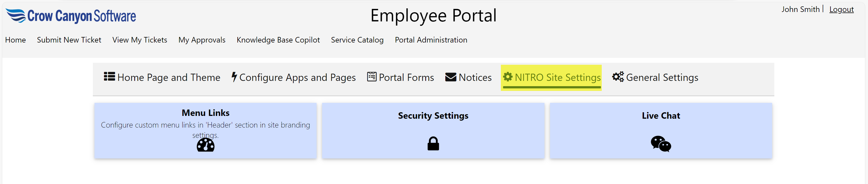This screenshot has height=184, width=868.
Task: Open Live Chat via the chat bubbles icon
Action: 660,145
